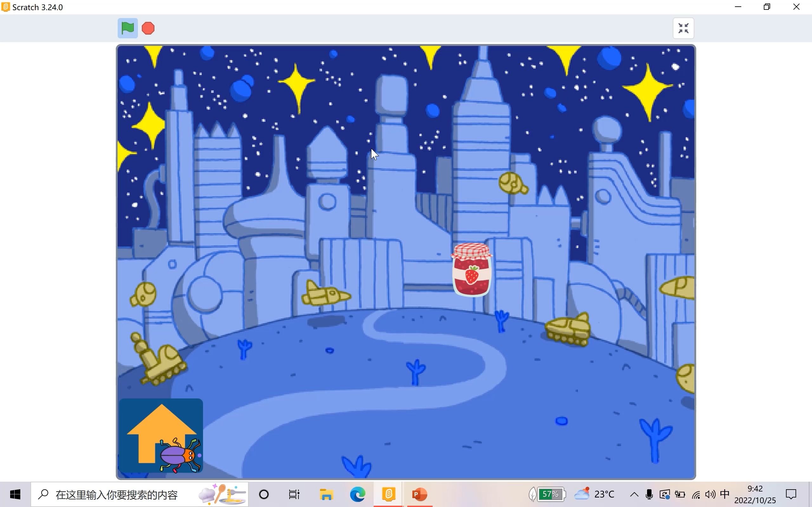The image size is (812, 507).
Task: Click the news and interests weather widget icon
Action: point(583,494)
